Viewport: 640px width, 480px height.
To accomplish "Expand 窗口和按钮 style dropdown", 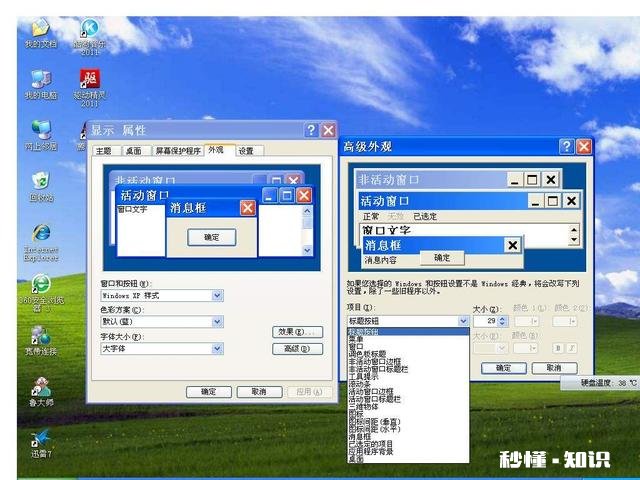I will tap(217, 296).
